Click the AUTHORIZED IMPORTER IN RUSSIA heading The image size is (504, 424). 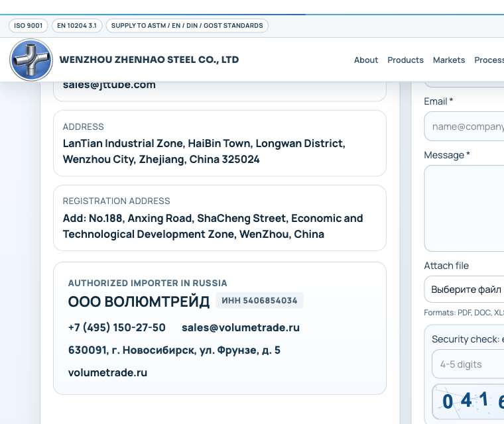coord(147,283)
